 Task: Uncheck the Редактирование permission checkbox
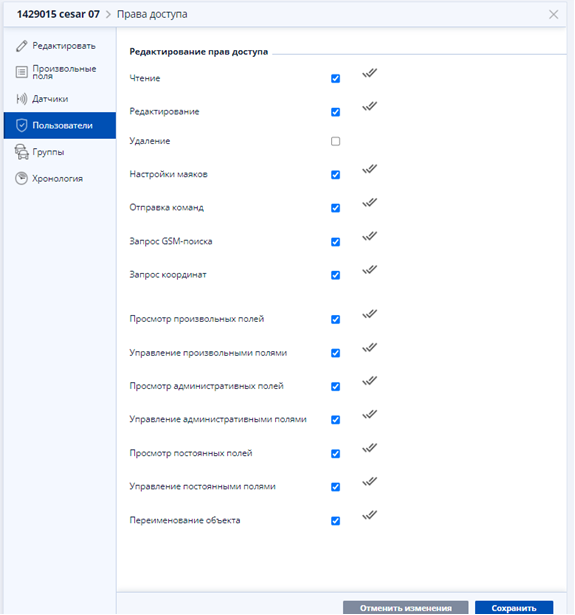[x=335, y=112]
